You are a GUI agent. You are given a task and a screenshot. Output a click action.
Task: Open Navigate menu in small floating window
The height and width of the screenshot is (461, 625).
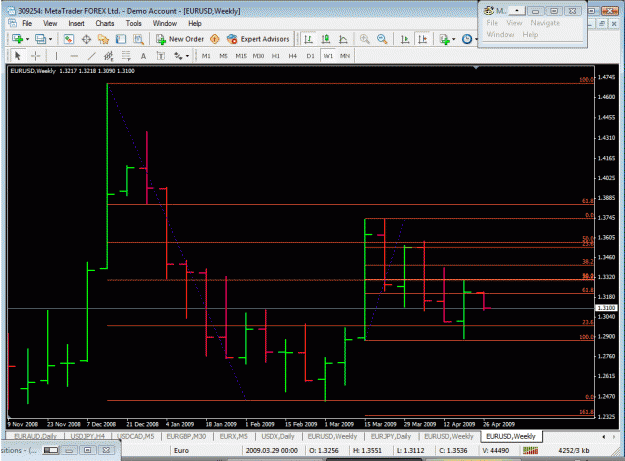pyautogui.click(x=545, y=23)
